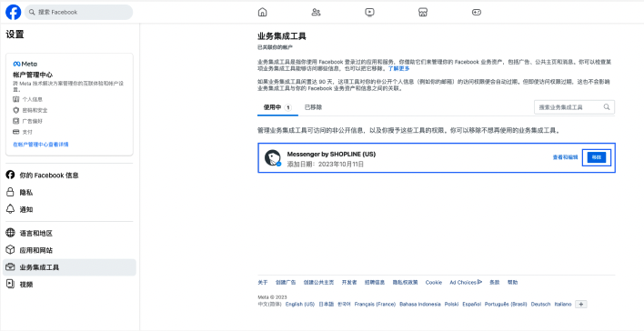The image size is (644, 331).
Task: Switch language to 한국어
Action: (344, 305)
